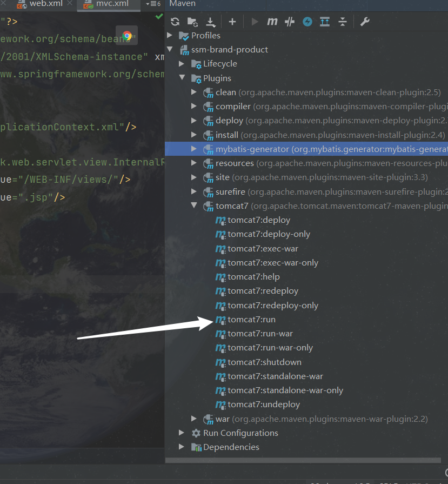This screenshot has width=448, height=484.
Task: Expand the Profiles node
Action: click(x=170, y=35)
